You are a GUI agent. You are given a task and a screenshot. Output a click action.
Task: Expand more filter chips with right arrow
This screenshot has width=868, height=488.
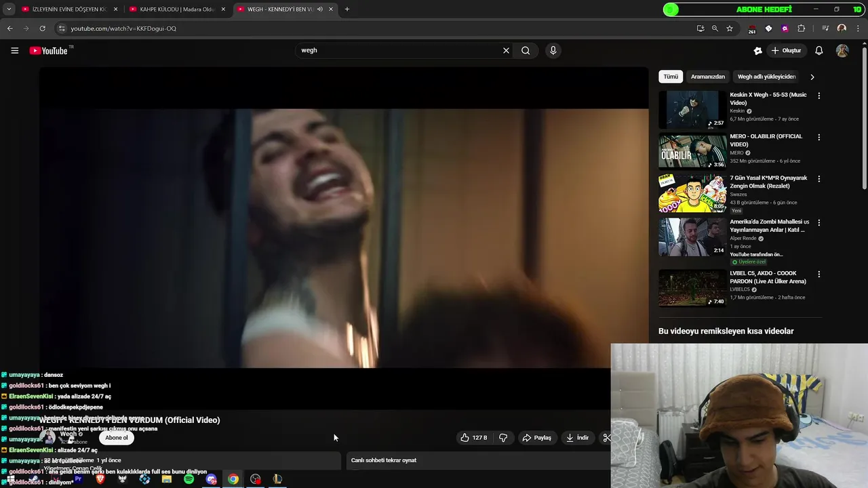point(812,77)
